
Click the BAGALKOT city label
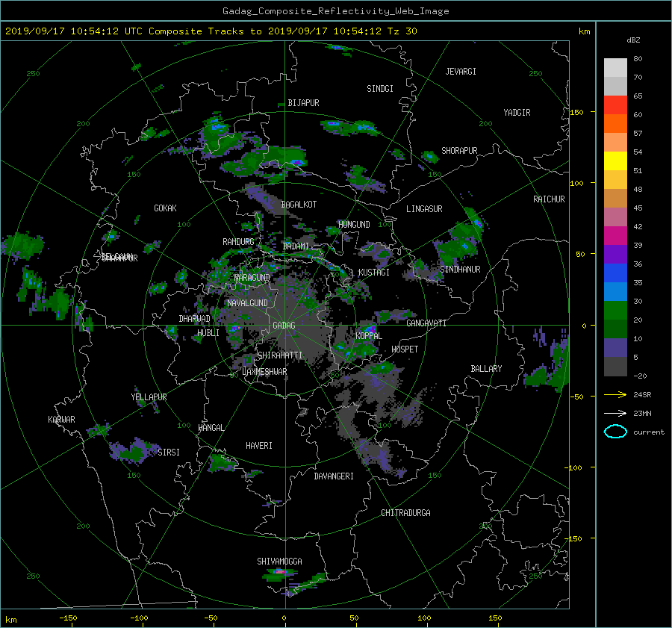point(299,205)
